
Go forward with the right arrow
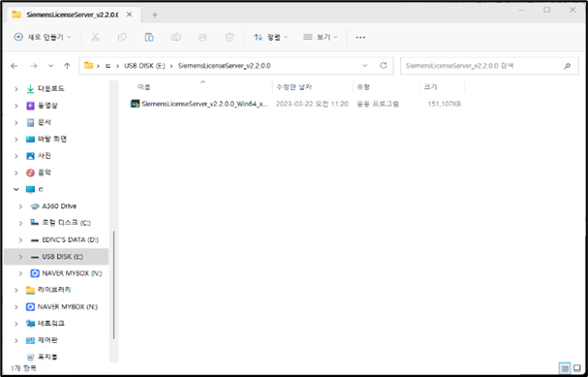[x=34, y=66]
